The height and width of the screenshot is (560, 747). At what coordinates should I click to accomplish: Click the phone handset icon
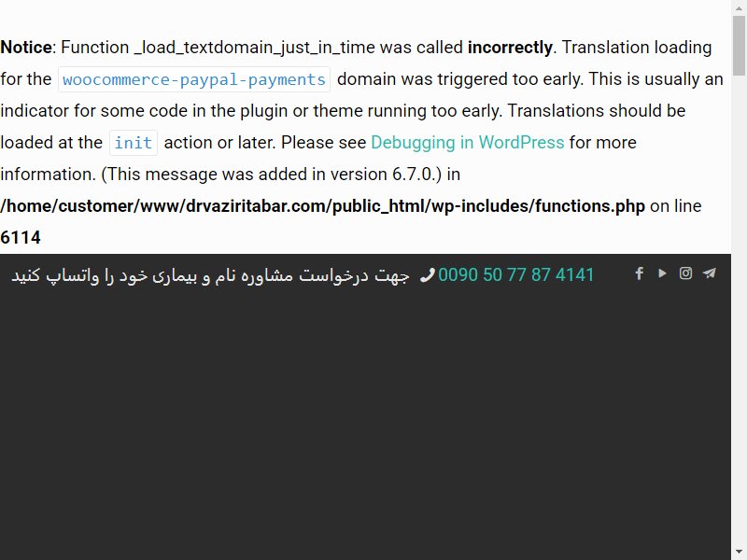(428, 274)
